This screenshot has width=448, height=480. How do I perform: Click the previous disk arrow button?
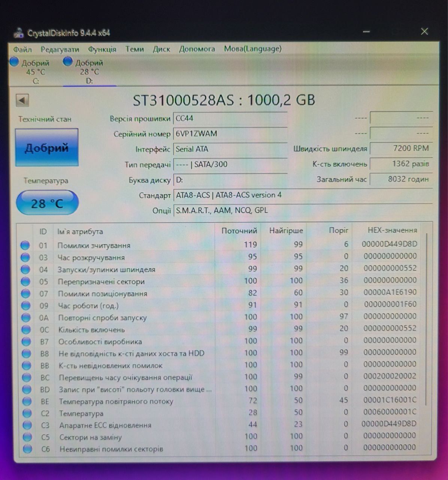(22, 100)
